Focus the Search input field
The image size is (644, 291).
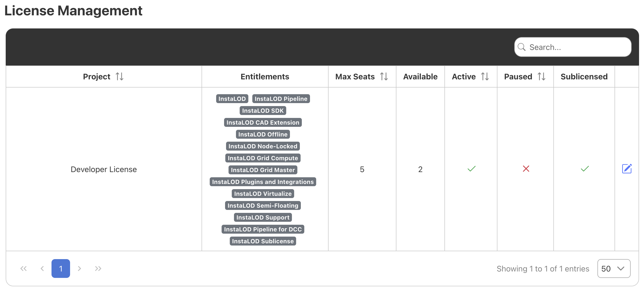(572, 47)
